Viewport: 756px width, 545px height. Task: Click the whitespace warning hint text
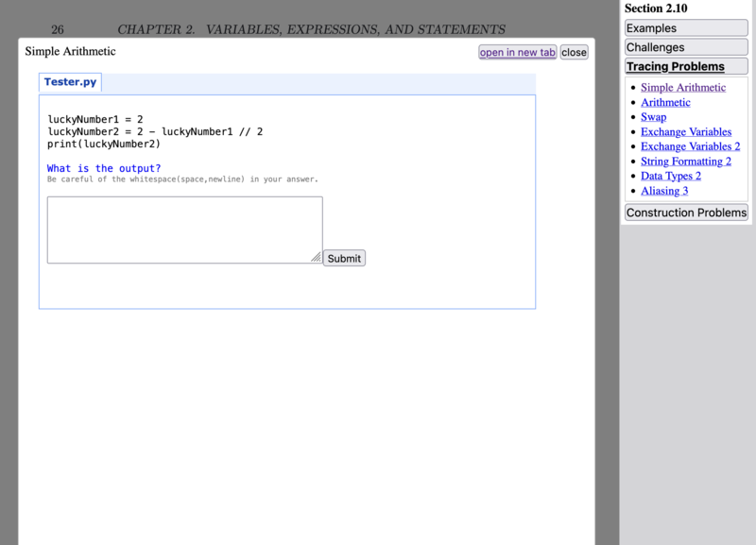click(x=182, y=179)
